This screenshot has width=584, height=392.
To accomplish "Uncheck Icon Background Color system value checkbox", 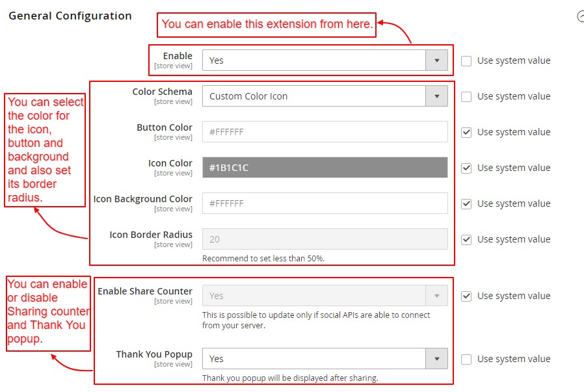I will click(466, 204).
